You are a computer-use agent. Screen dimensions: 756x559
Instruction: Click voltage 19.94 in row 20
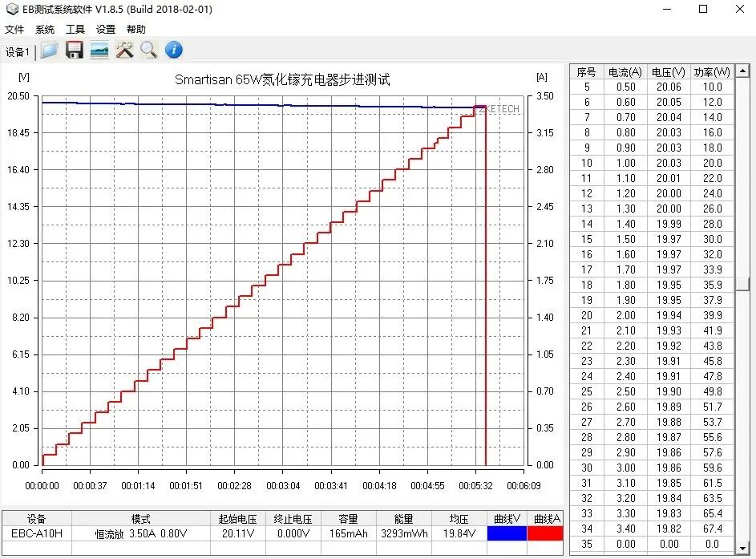tap(669, 315)
